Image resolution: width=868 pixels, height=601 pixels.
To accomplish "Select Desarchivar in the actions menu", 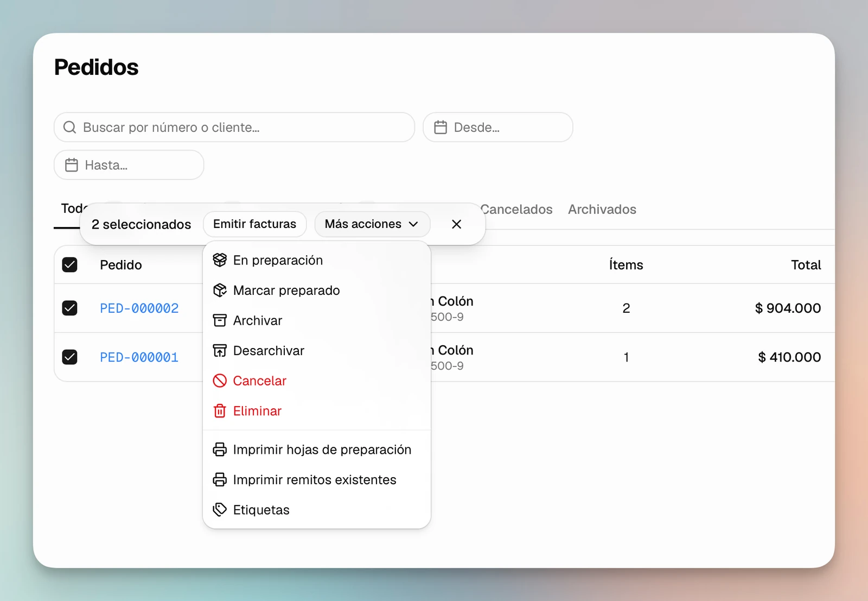I will coord(317,351).
